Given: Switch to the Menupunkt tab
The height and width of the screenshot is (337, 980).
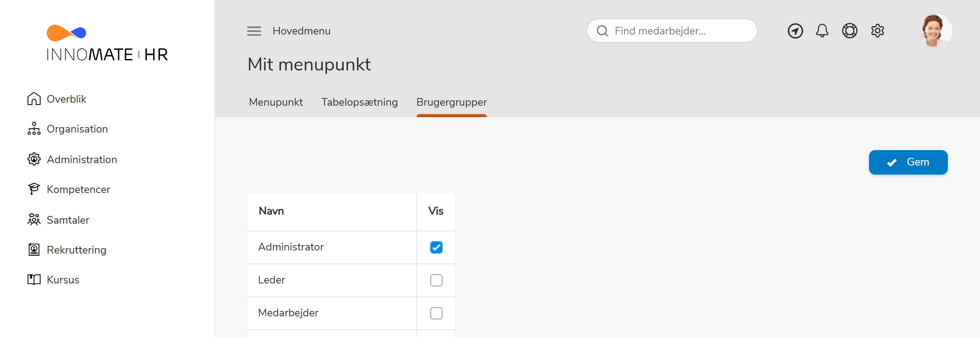Looking at the screenshot, I should [276, 102].
